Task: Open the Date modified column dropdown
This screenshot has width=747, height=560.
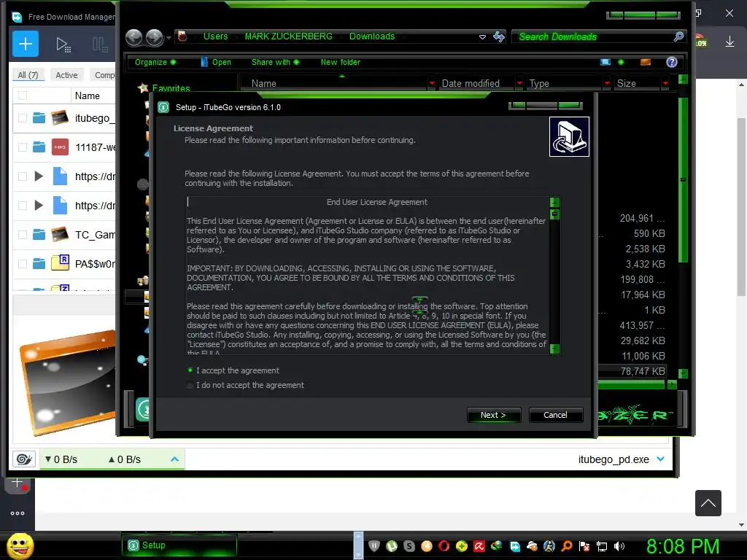Action: 519,83
